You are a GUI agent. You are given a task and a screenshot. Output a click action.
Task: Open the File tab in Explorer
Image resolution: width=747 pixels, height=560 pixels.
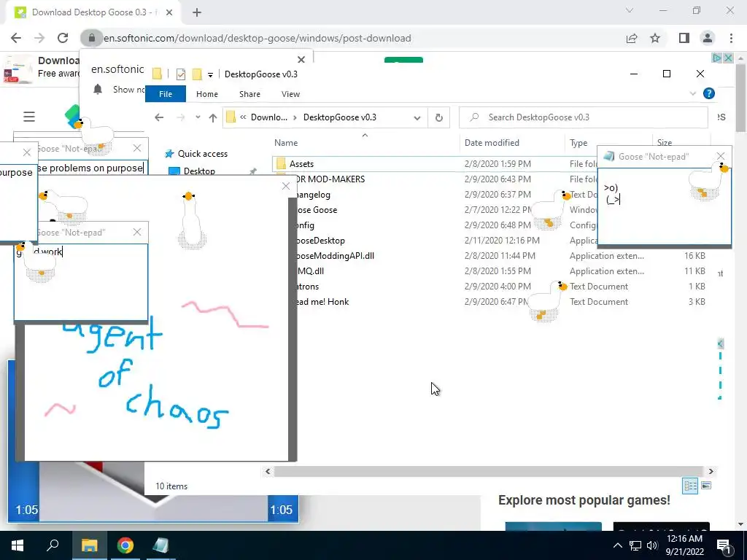tap(166, 94)
